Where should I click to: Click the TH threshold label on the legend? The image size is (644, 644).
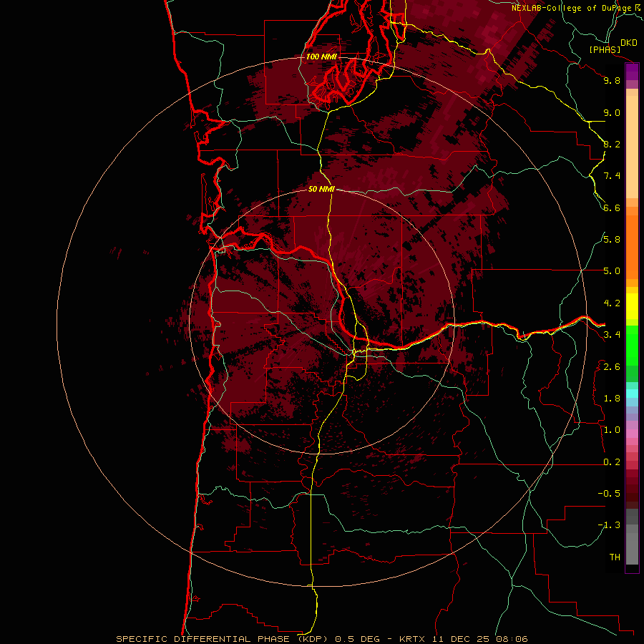click(615, 557)
